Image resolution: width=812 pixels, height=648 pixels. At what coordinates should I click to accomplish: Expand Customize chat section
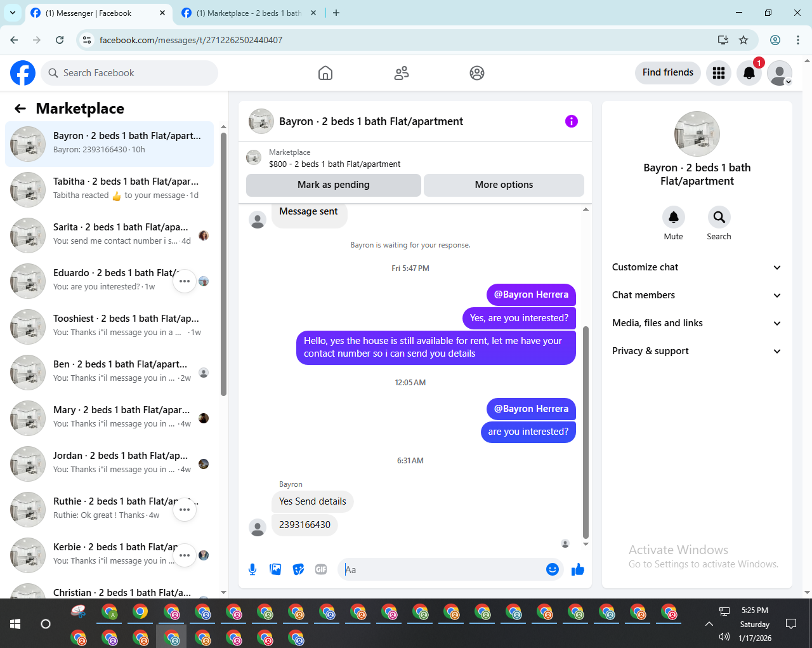coord(697,267)
